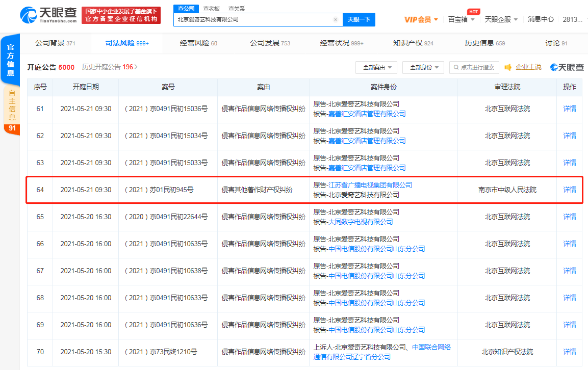The height and width of the screenshot is (370, 588).
Task: Open 详情 for row 70
Action: pyautogui.click(x=570, y=352)
